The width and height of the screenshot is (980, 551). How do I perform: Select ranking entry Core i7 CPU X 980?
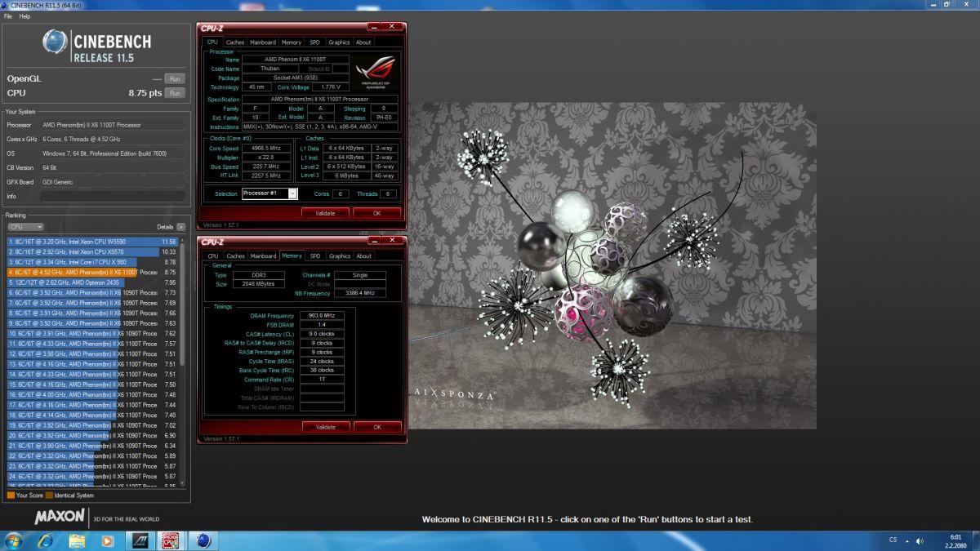tap(92, 262)
